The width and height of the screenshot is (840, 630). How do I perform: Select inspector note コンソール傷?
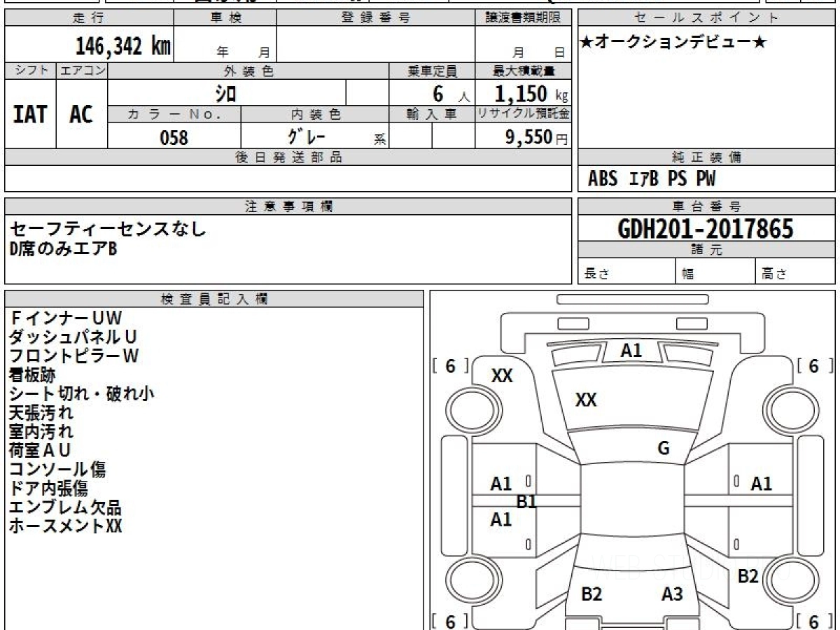[x=58, y=469]
